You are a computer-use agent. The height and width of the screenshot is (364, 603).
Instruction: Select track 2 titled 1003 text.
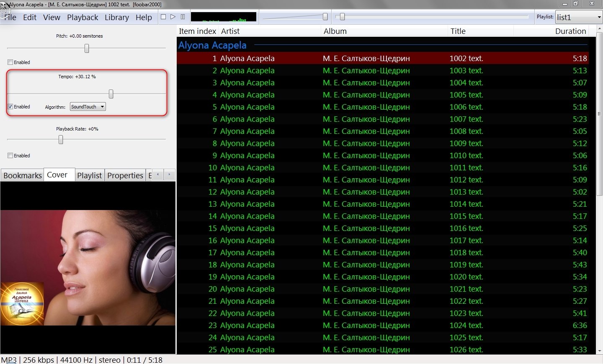click(383, 70)
